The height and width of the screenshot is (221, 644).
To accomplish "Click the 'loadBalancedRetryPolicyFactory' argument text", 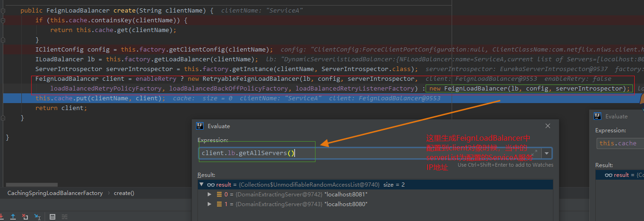I will pos(108,88).
